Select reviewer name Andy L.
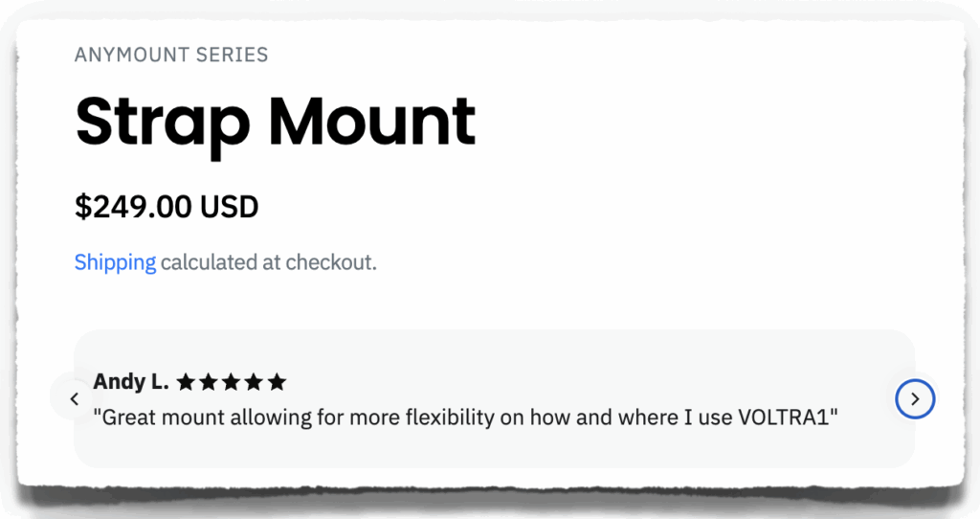The height and width of the screenshot is (519, 980). 131,383
